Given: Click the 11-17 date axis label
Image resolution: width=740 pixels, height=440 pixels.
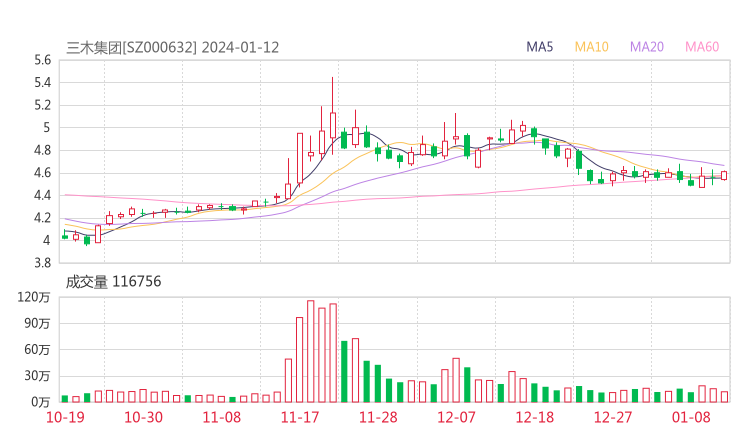Looking at the screenshot, I should coord(300,417).
